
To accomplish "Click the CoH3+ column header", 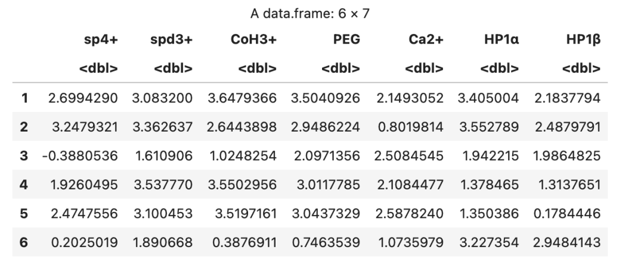I will pyautogui.click(x=253, y=39).
